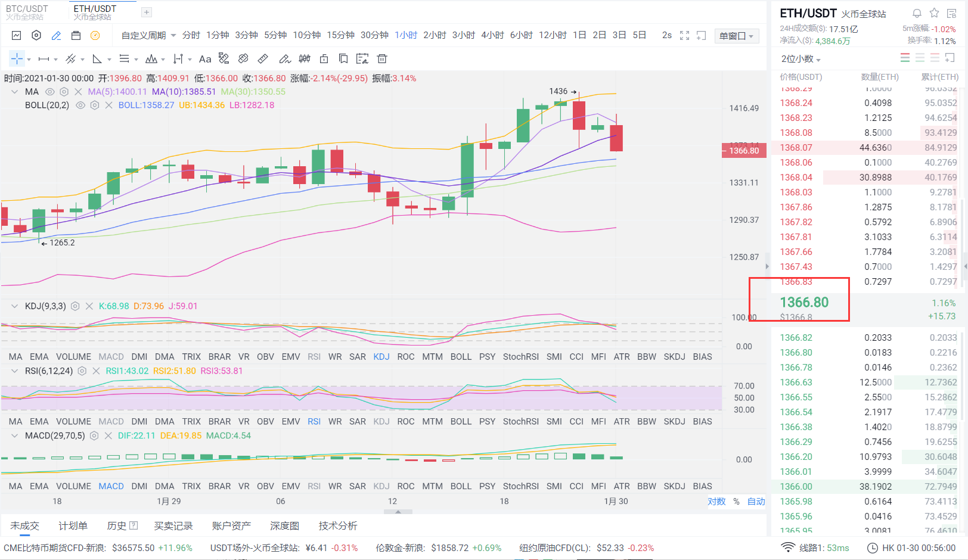Hide the MA indicator with its eye toggle
Image resolution: width=968 pixels, height=560 pixels.
49,91
